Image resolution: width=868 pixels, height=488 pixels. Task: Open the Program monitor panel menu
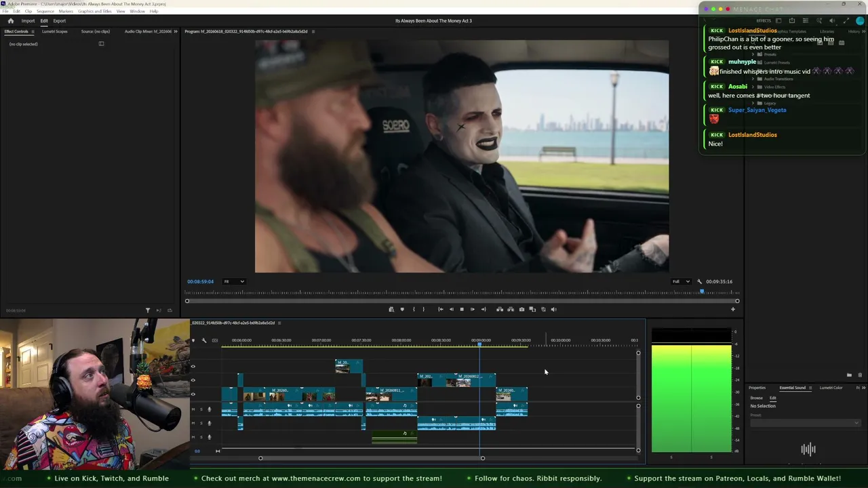(x=313, y=32)
